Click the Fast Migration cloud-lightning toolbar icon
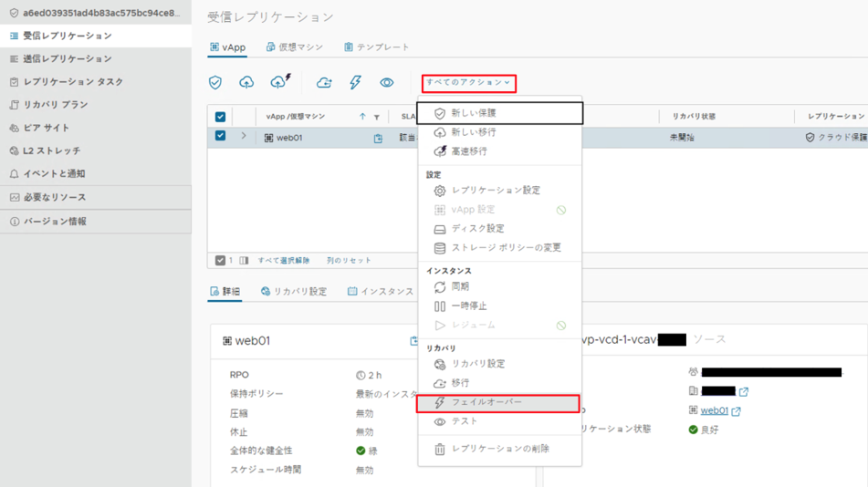The height and width of the screenshot is (487, 868). click(x=280, y=81)
